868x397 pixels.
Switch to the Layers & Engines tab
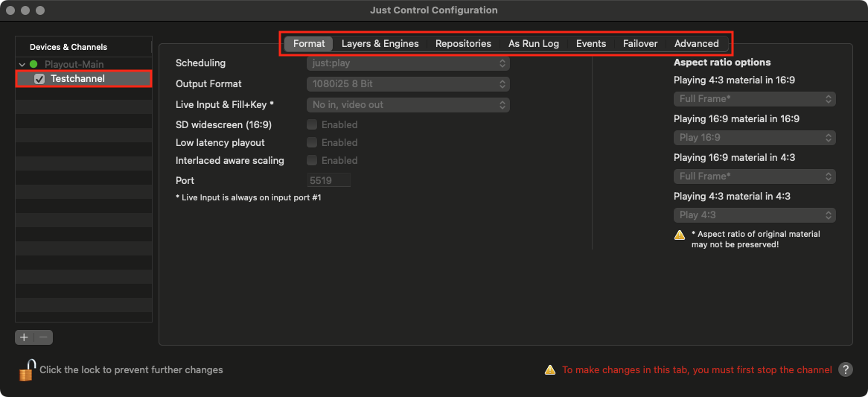(x=380, y=44)
